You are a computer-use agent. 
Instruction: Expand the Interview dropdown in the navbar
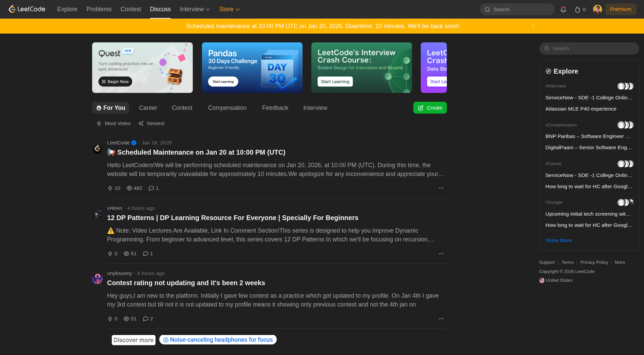pyautogui.click(x=195, y=9)
